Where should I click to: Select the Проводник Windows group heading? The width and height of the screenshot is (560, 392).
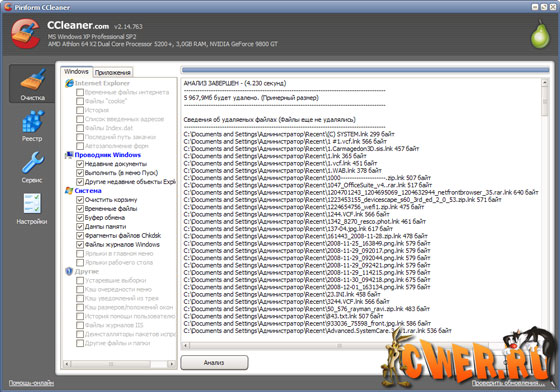108,155
